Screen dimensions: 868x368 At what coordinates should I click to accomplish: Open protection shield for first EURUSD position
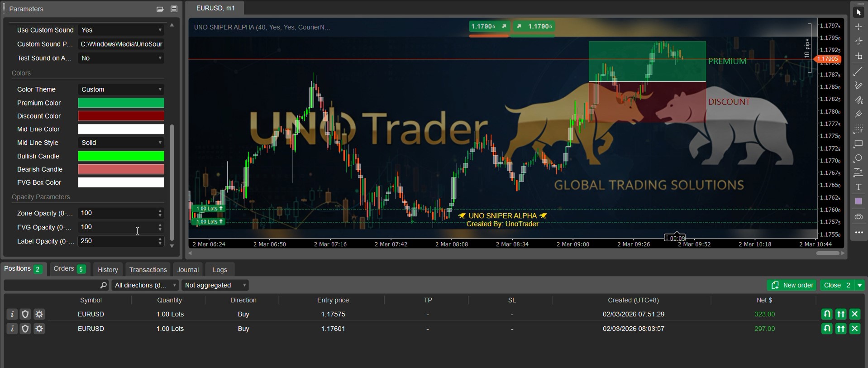(25, 314)
